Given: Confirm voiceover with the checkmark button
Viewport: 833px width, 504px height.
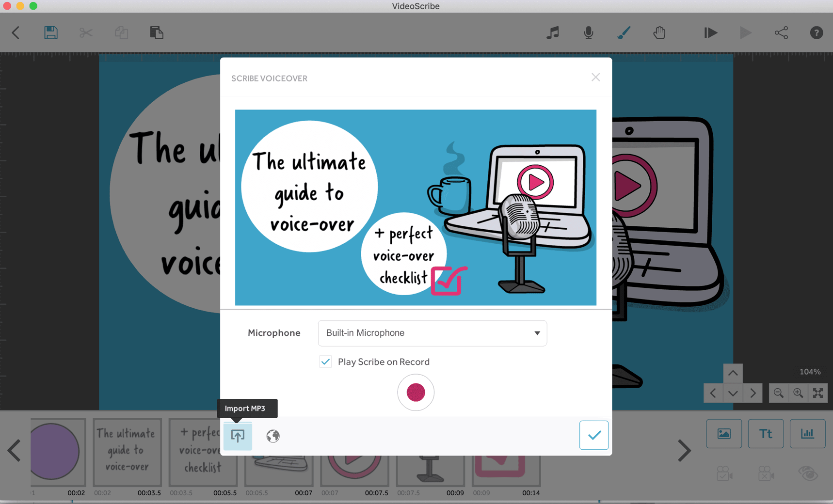Looking at the screenshot, I should [593, 435].
